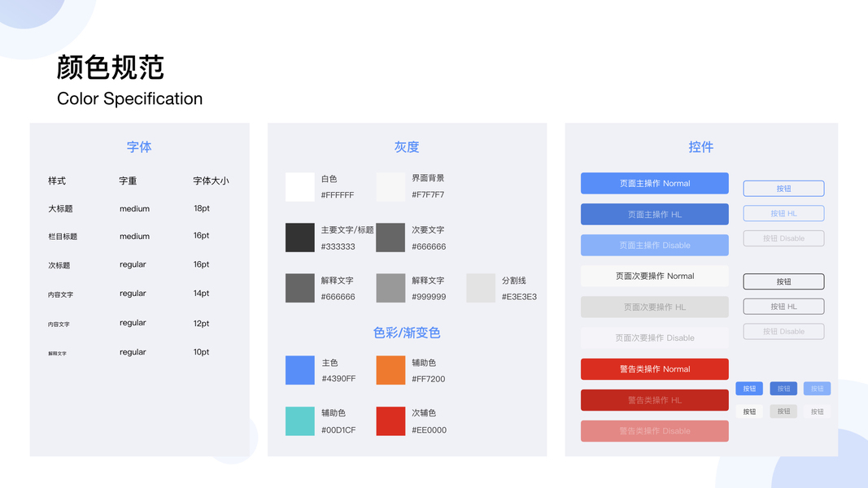
Task: Click medium in the 大标题 row
Action: [x=134, y=208]
